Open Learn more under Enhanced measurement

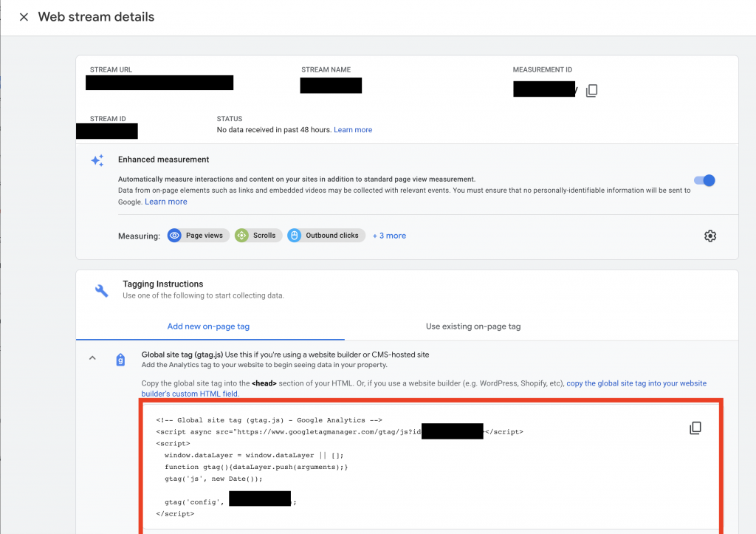point(165,201)
